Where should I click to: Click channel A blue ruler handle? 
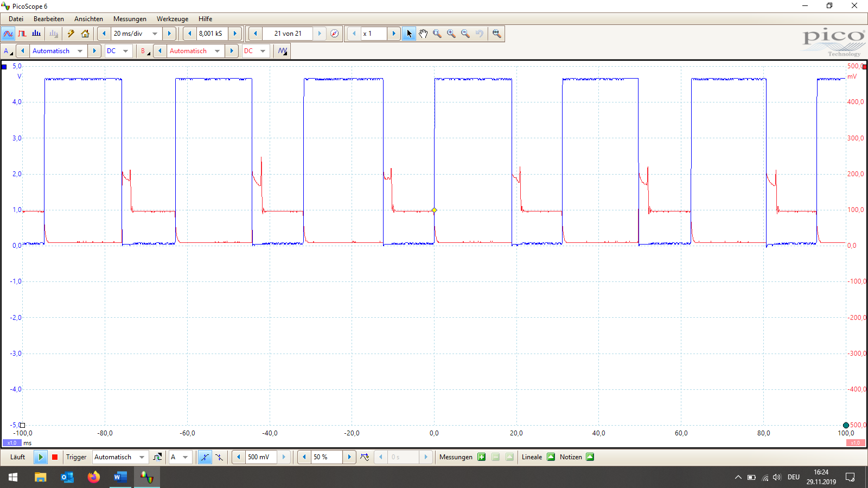point(4,67)
